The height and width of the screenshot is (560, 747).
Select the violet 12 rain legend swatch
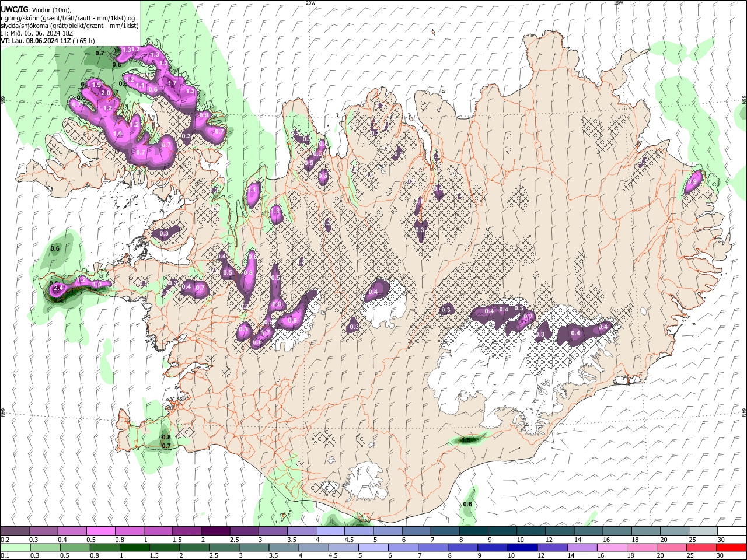pos(551,548)
